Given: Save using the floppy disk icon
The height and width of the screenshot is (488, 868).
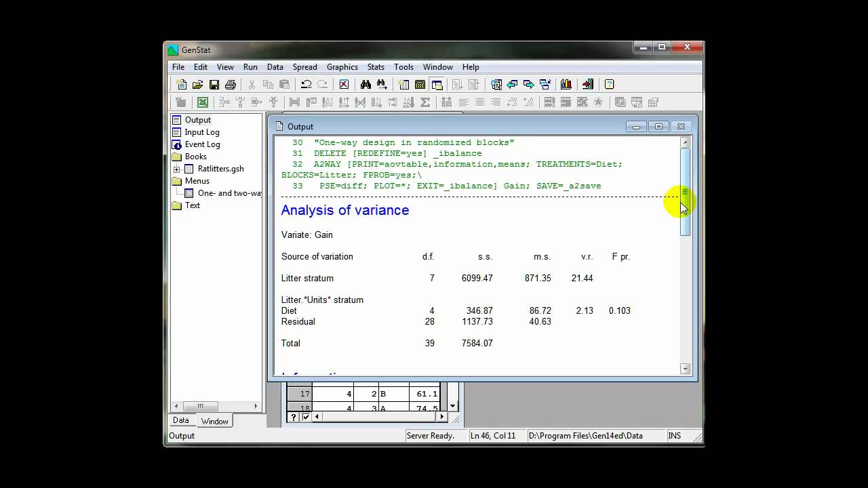Looking at the screenshot, I should tap(214, 85).
